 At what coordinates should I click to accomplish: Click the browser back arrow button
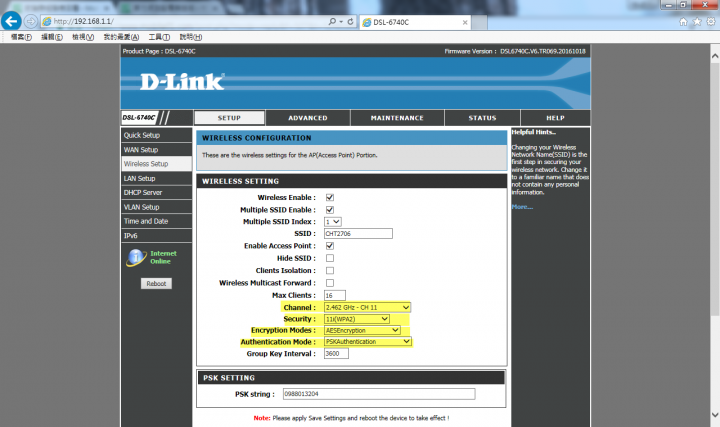click(x=11, y=21)
